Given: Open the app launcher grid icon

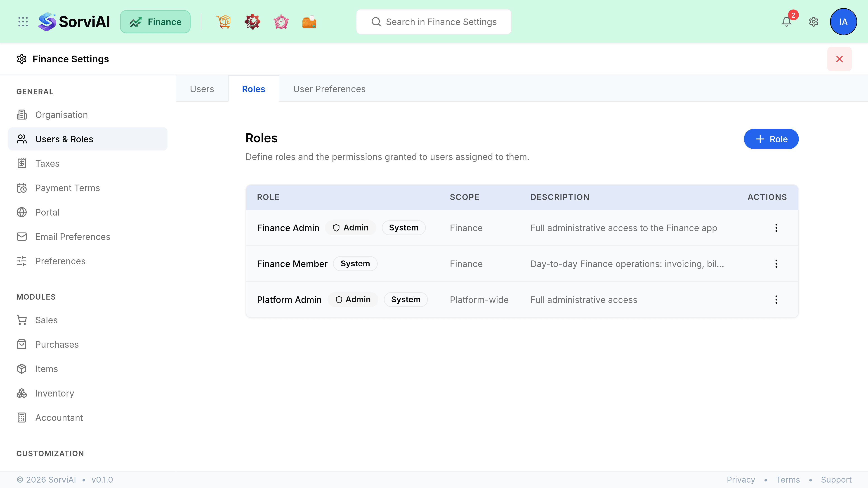Looking at the screenshot, I should pos(23,22).
